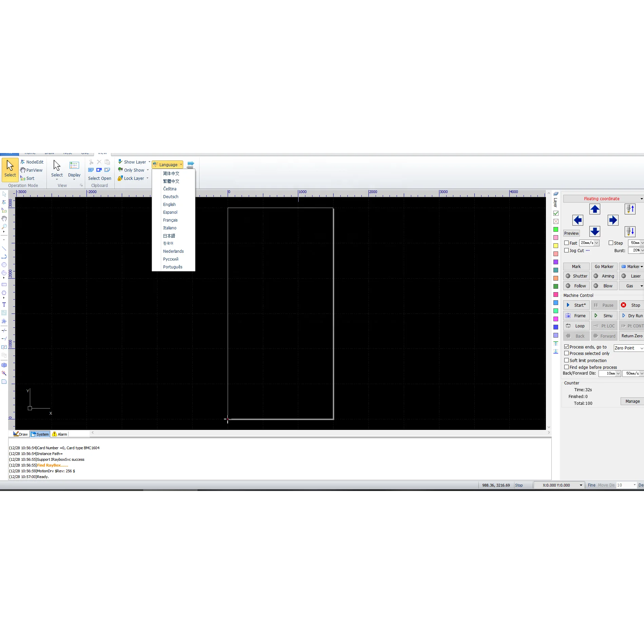Pick the Polygon hexagon drawing tool

pyautogui.click(x=4, y=293)
